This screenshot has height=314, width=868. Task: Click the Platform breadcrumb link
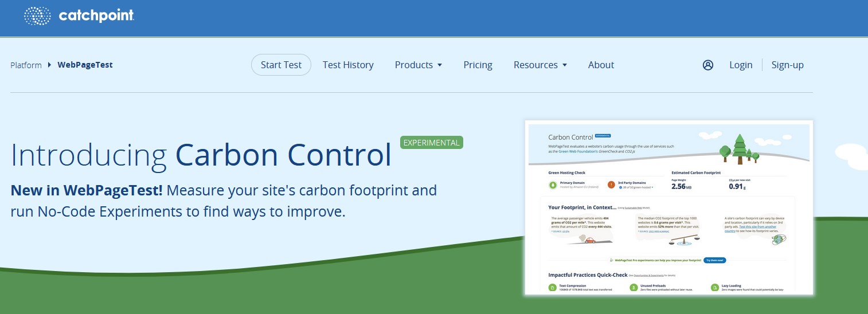[x=26, y=65]
